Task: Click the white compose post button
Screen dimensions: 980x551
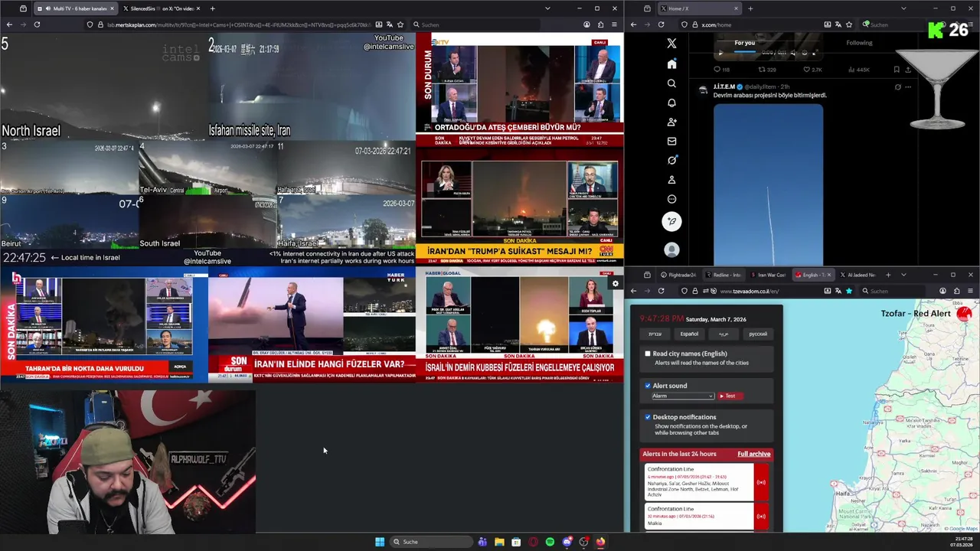Action: pyautogui.click(x=671, y=222)
